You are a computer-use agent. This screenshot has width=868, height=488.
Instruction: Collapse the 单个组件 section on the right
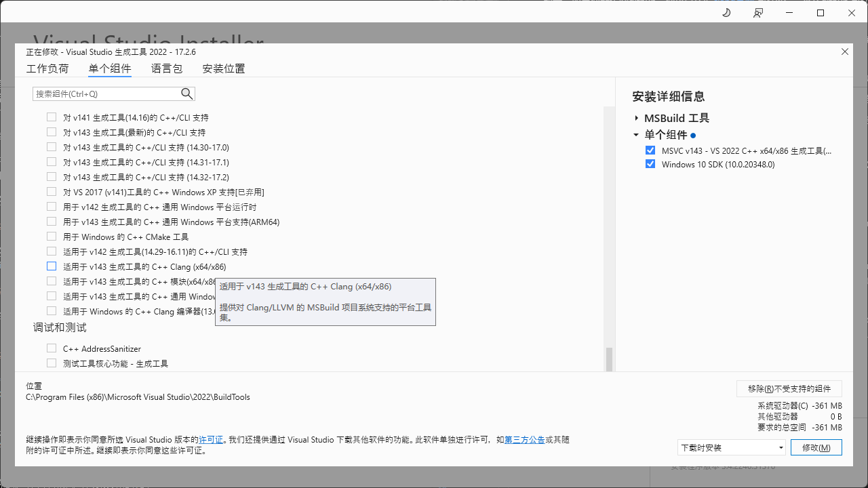coord(636,134)
